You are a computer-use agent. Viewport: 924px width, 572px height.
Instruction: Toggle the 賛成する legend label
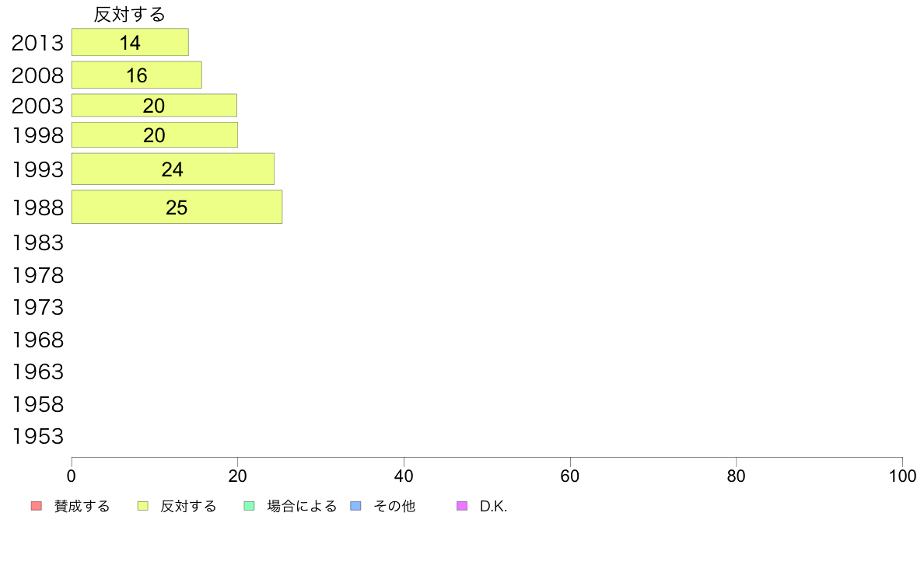click(82, 506)
